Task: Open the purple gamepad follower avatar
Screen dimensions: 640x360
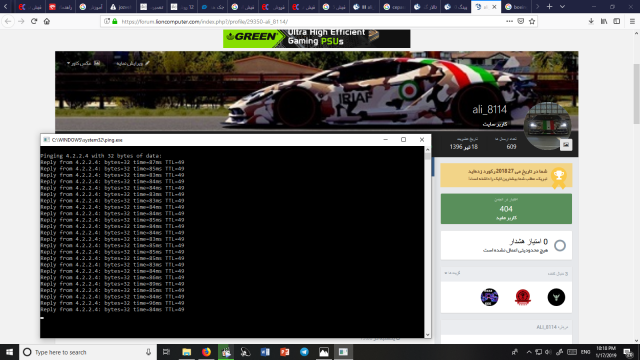Action: (489, 297)
